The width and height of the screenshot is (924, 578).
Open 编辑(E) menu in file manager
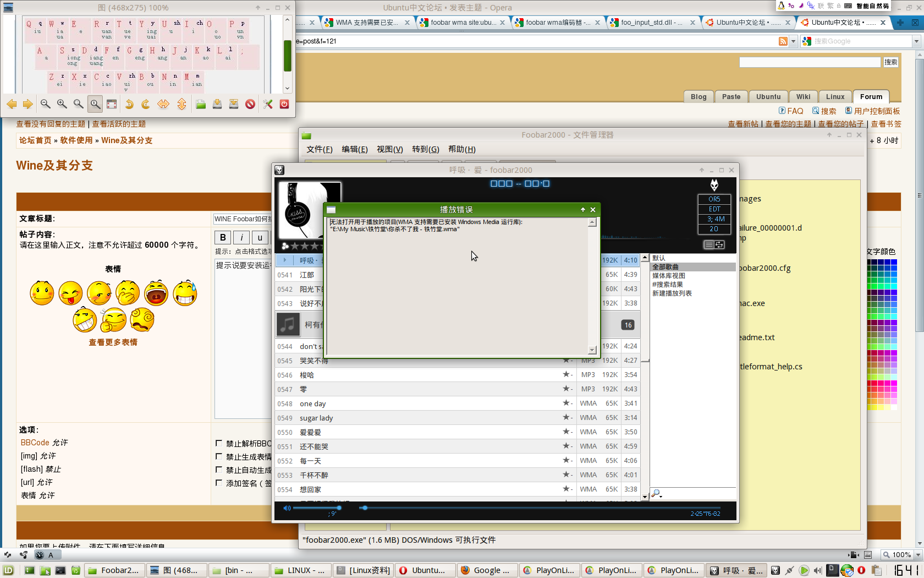coord(355,149)
